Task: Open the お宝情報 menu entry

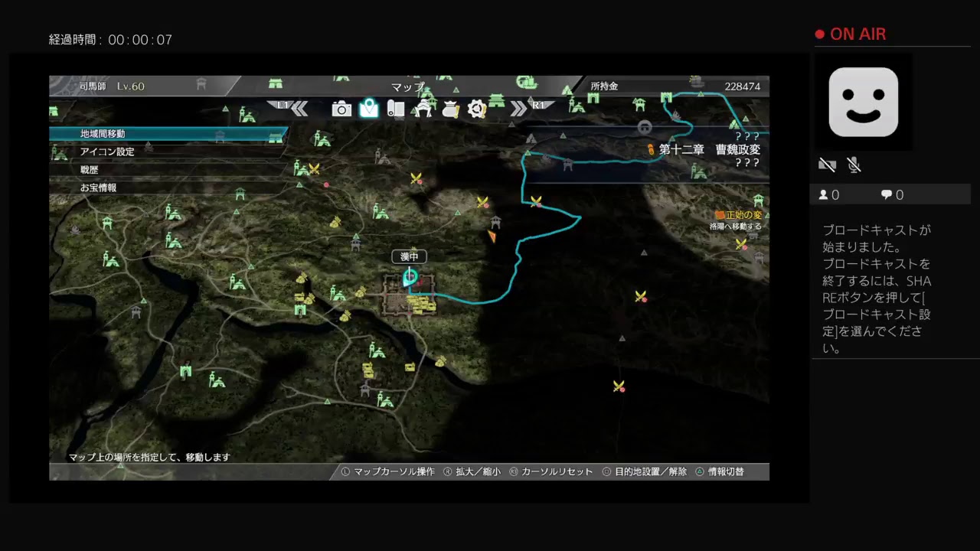Action: [98, 187]
